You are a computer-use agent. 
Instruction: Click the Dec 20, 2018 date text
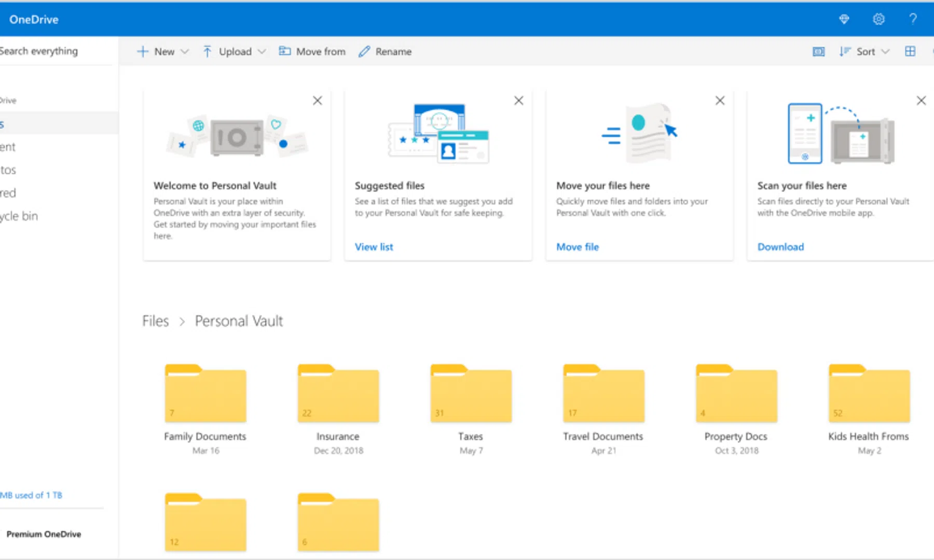(338, 451)
